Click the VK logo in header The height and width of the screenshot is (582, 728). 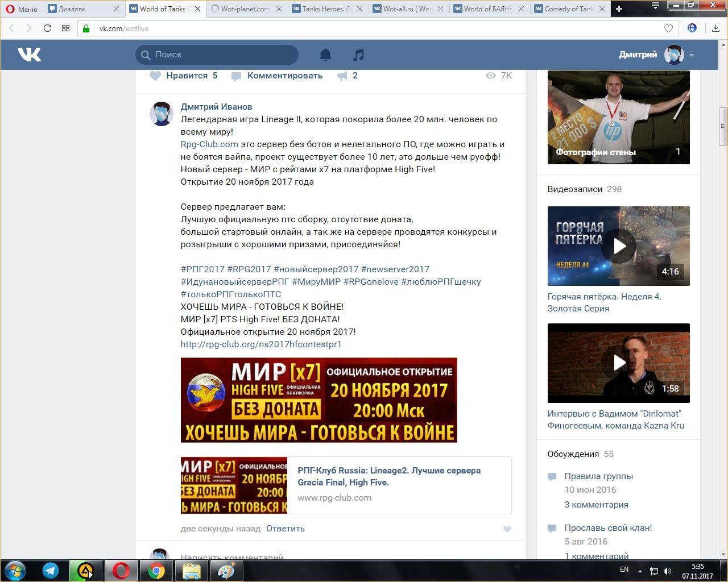30,55
